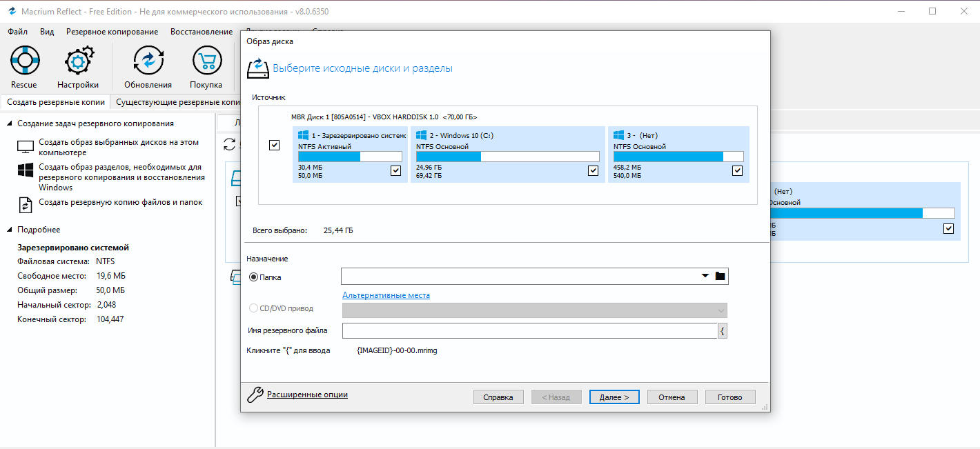The width and height of the screenshot is (980, 449).
Task: Open the Альтернативные места link
Action: point(386,295)
